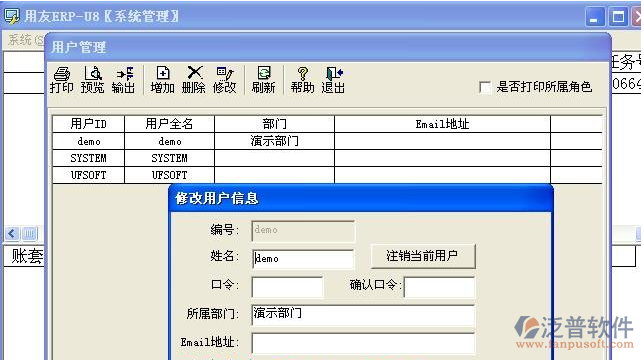
Task: Click the 口令 password field
Action: coord(288,287)
